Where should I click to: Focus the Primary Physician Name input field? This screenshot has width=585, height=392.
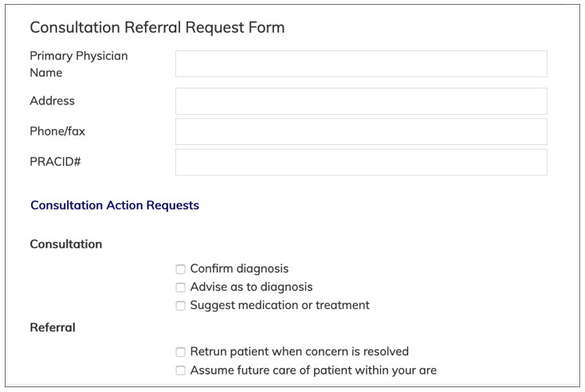point(361,64)
